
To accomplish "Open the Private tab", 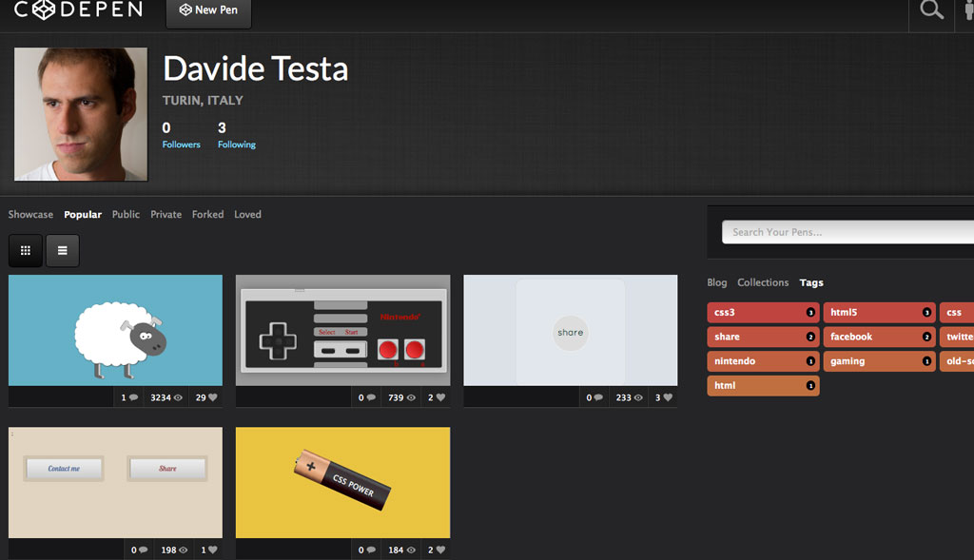I will coord(166,214).
